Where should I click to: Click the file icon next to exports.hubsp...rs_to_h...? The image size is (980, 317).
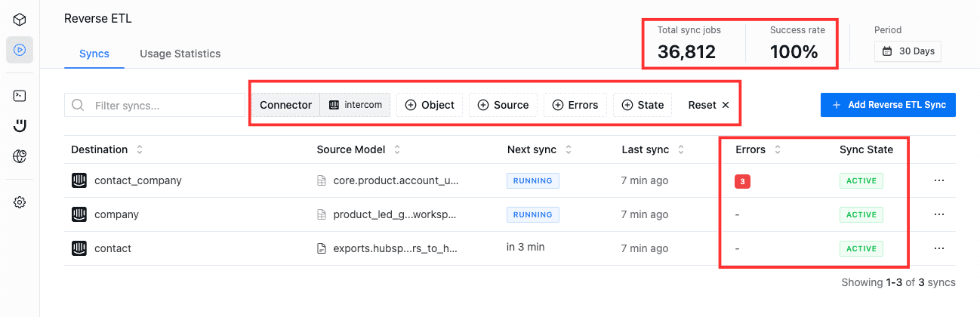point(322,248)
